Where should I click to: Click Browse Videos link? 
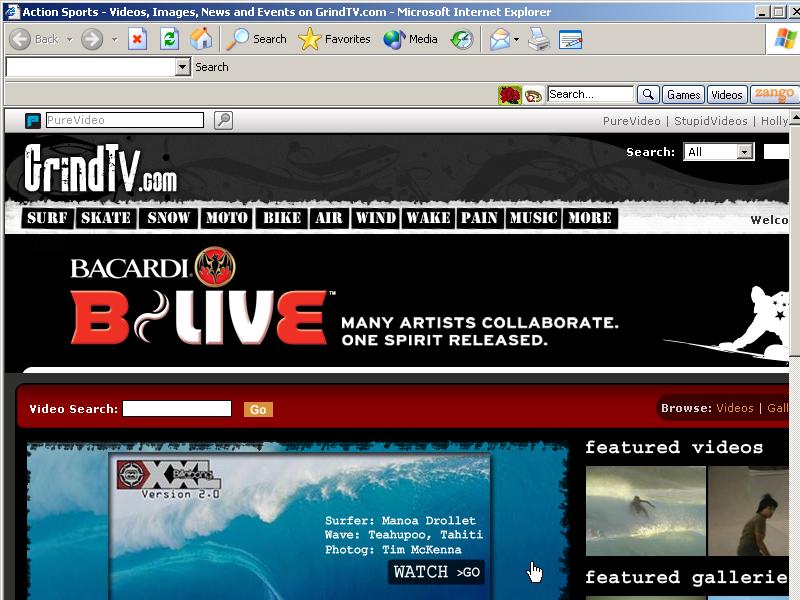[x=735, y=408]
